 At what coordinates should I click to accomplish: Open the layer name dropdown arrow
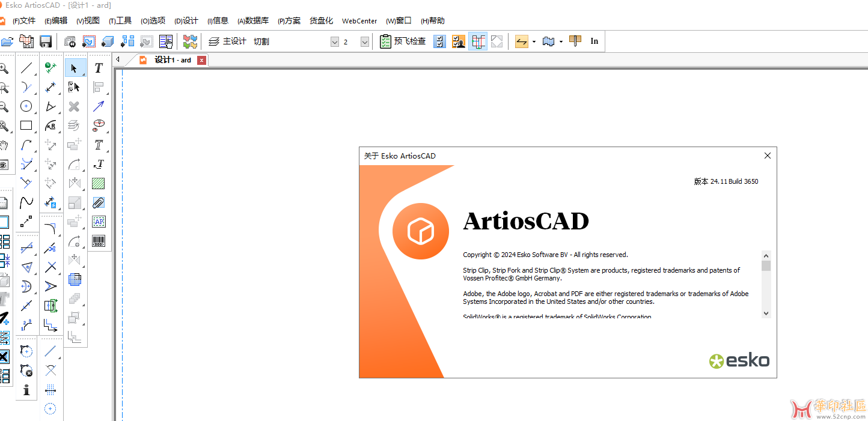(335, 41)
